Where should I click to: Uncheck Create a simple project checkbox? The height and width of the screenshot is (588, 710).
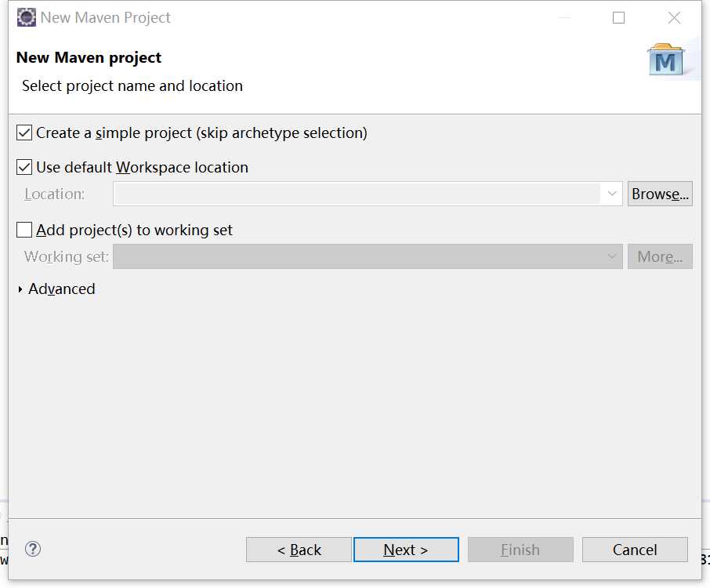click(24, 132)
